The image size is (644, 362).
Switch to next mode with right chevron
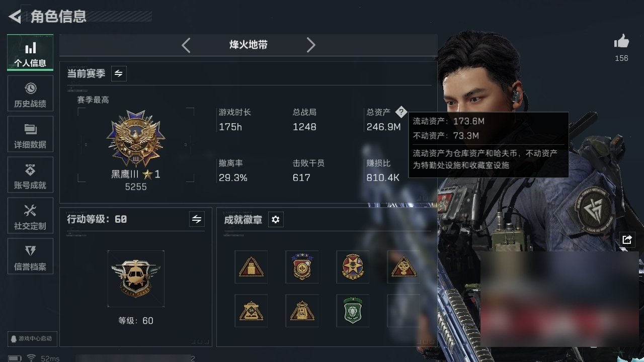pos(311,45)
